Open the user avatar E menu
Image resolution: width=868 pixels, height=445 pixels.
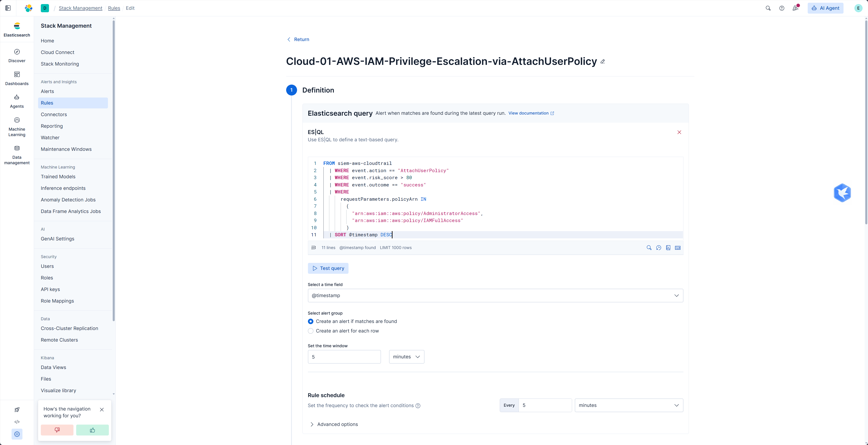858,8
